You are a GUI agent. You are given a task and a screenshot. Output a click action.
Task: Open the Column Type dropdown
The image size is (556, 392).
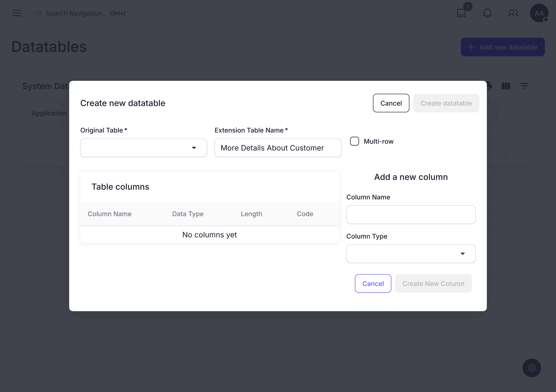pos(411,254)
